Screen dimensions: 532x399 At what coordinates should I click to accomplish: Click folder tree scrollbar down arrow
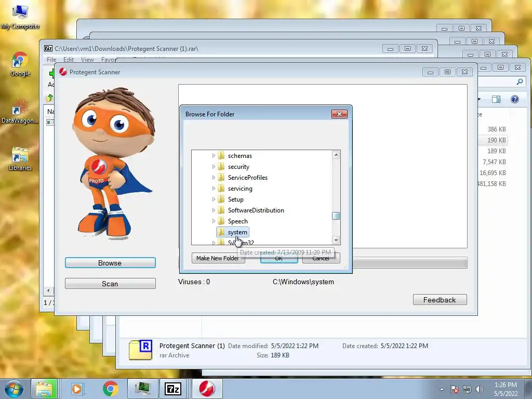[336, 240]
